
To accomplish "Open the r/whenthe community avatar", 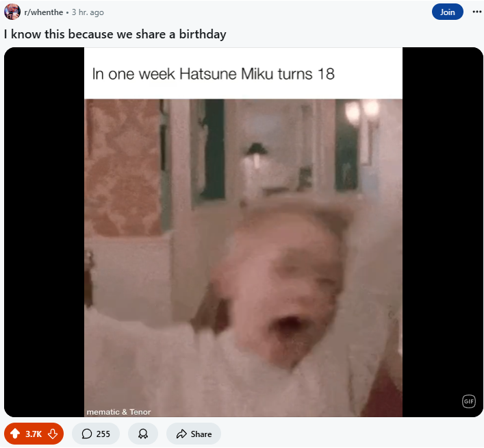I will pyautogui.click(x=12, y=12).
